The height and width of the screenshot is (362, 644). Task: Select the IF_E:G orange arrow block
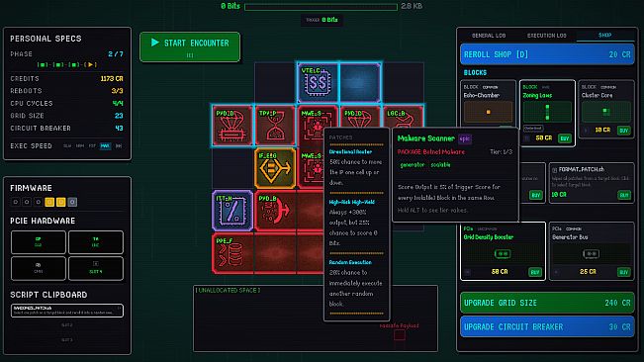pyautogui.click(x=275, y=168)
